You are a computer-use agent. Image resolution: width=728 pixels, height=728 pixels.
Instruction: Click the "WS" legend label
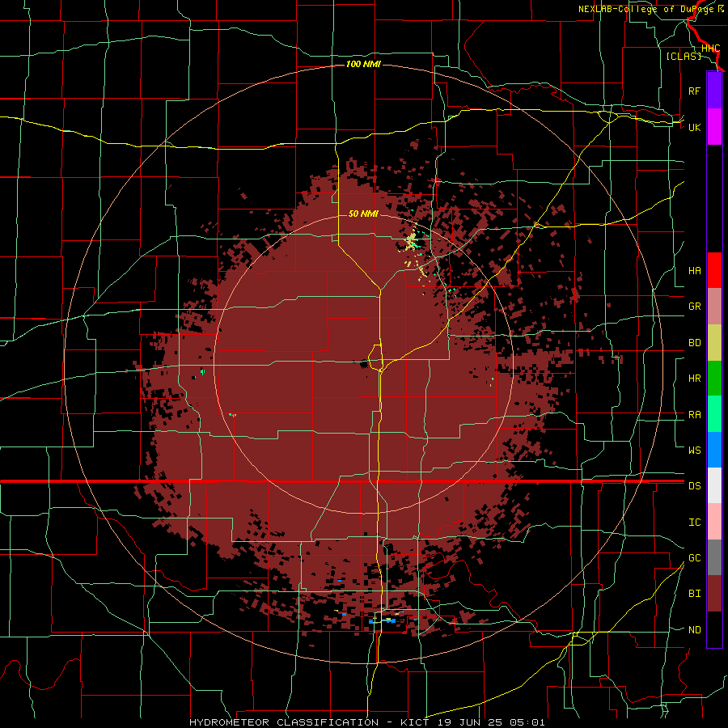[x=694, y=450]
